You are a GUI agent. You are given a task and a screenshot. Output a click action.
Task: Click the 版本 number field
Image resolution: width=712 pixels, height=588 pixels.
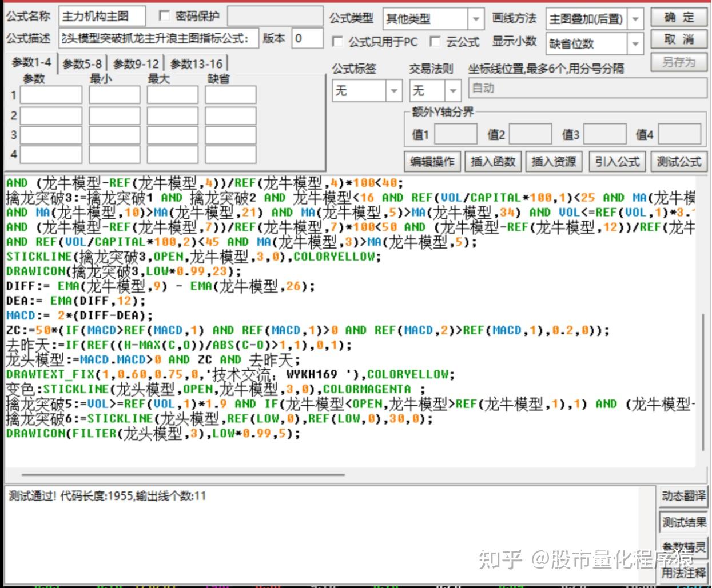point(307,39)
